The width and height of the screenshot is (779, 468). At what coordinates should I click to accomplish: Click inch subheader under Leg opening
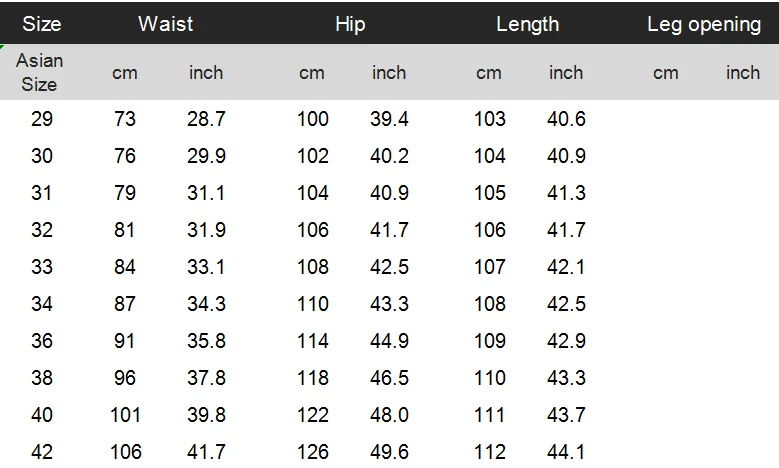(x=743, y=72)
